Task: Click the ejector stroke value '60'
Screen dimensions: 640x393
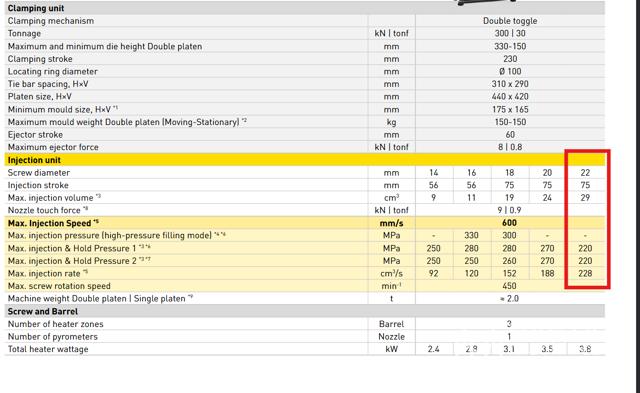Action: point(510,135)
